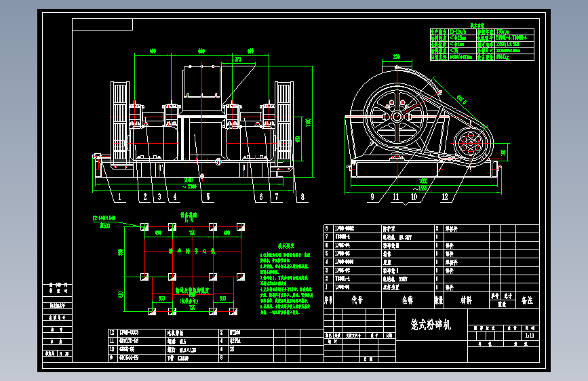Image resolution: width=588 pixels, height=381 pixels.
Task: Click balloon callout 2 below the front view
Action: coord(145,197)
